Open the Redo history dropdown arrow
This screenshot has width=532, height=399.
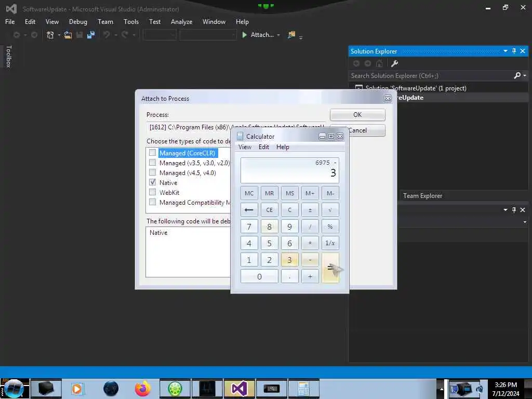[x=134, y=35]
